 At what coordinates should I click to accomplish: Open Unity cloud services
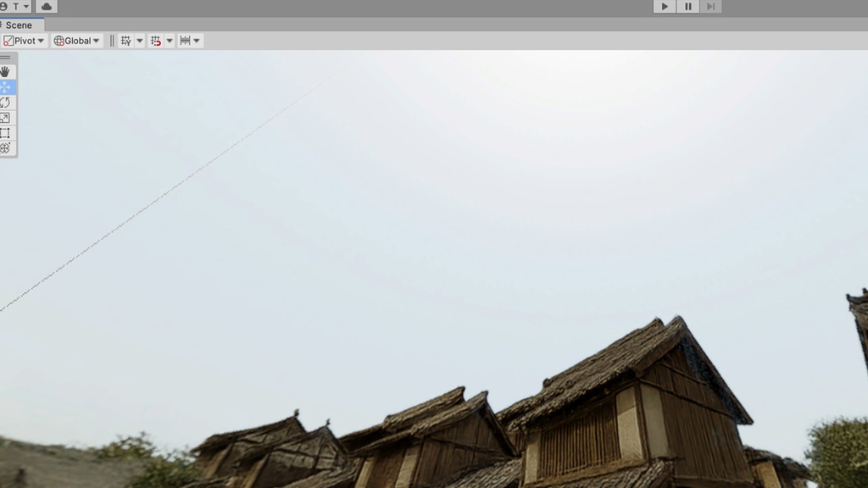pyautogui.click(x=47, y=7)
